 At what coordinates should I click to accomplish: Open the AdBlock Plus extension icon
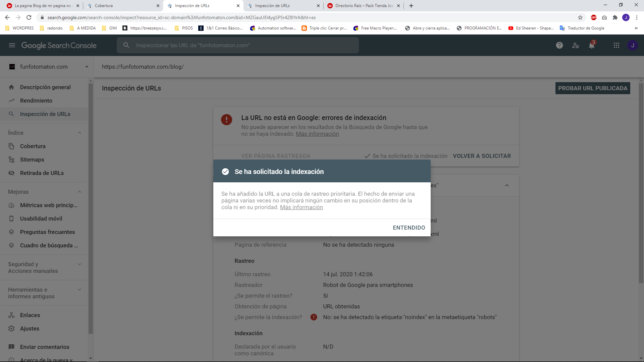tap(593, 17)
